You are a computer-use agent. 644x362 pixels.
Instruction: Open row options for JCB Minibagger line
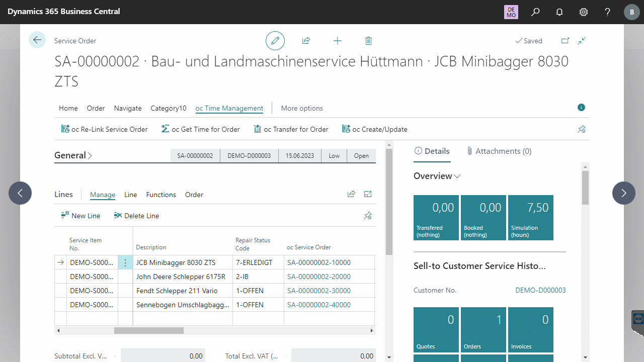tap(125, 262)
